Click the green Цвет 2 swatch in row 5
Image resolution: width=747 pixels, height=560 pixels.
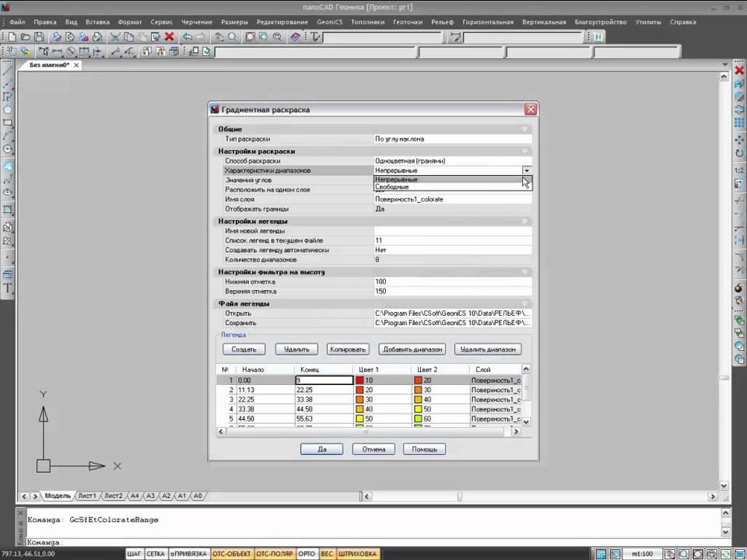pos(418,418)
